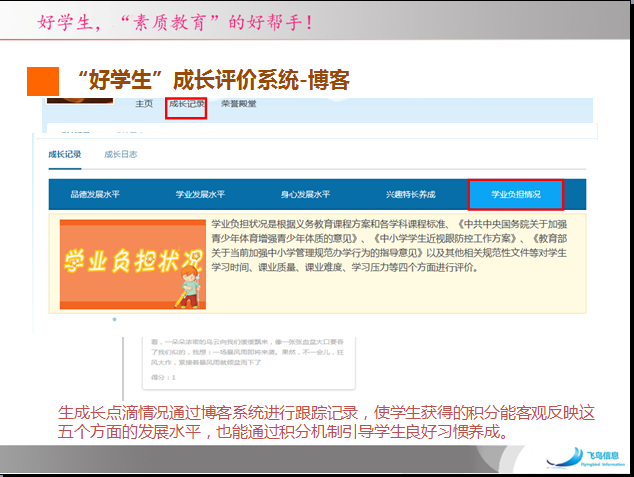The width and height of the screenshot is (634, 477).
Task: Select the 品德发展水平 tab
Action: [94, 194]
